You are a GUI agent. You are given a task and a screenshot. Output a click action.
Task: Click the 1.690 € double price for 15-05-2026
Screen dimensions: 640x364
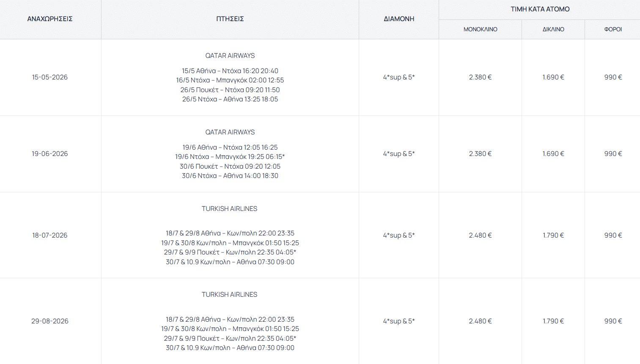pyautogui.click(x=553, y=77)
